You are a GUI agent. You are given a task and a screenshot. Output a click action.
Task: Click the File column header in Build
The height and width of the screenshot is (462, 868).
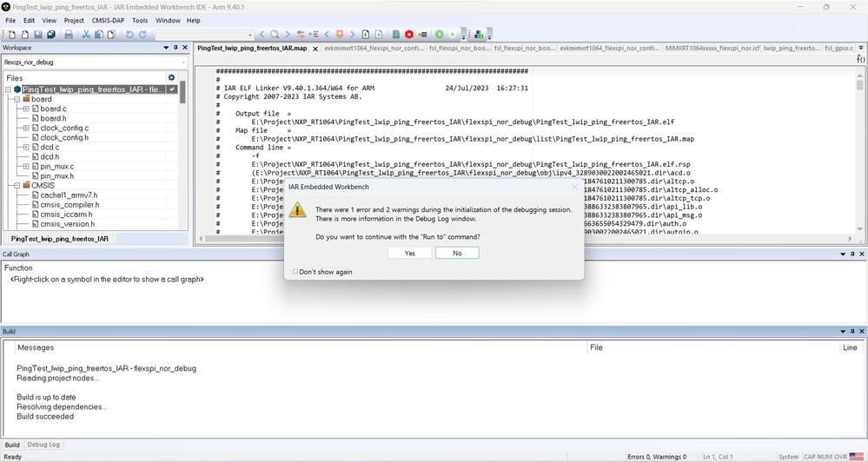click(596, 347)
